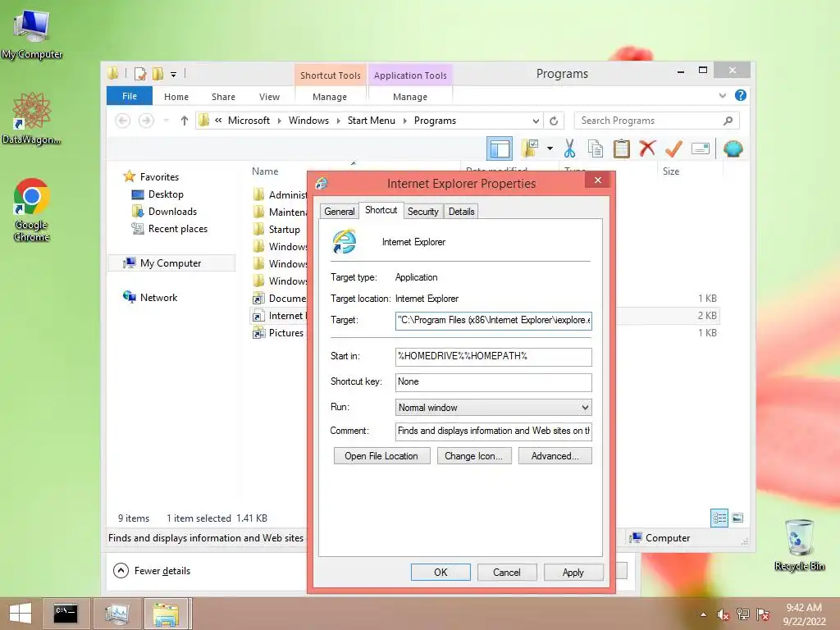Open dropdown arrow beside folder options icon
The image size is (840, 630).
pyautogui.click(x=550, y=148)
